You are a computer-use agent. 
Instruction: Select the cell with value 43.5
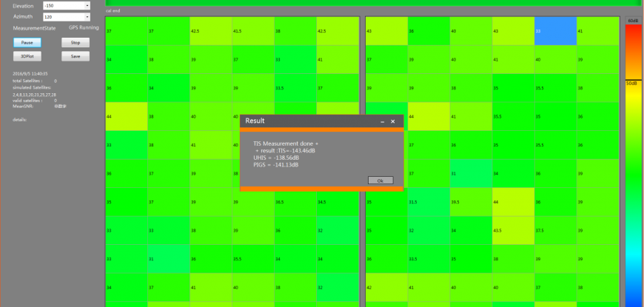[x=514, y=230]
